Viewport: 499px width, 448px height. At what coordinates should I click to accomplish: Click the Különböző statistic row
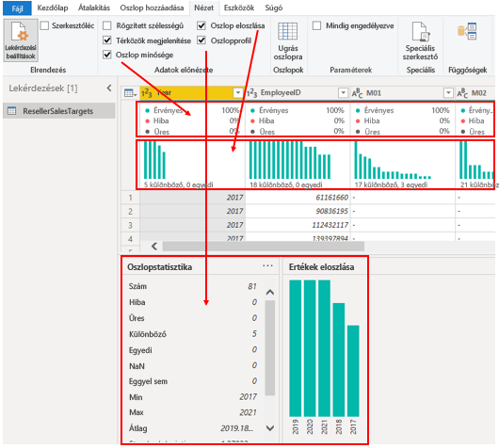coord(192,334)
